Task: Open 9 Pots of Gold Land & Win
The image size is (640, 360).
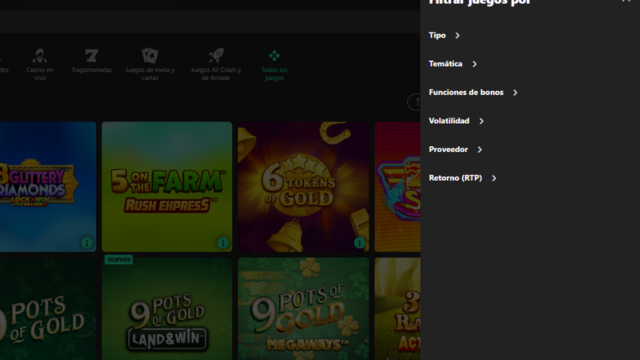Action: [167, 309]
